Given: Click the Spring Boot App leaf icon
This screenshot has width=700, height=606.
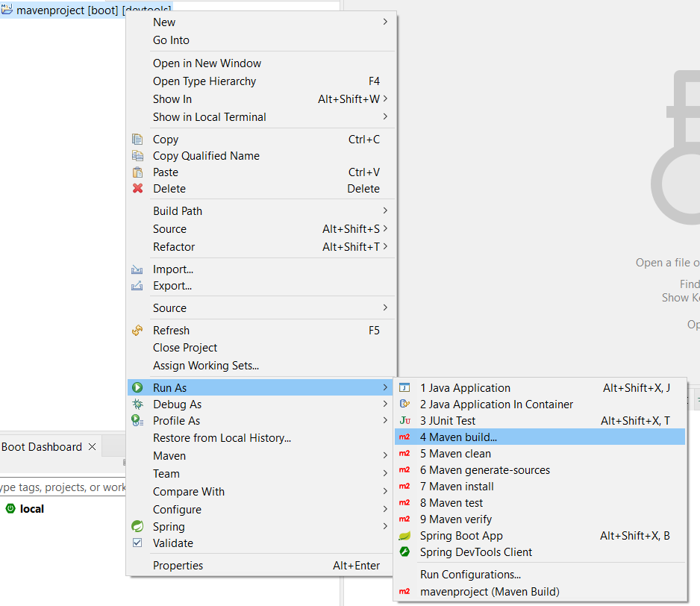Looking at the screenshot, I should [x=404, y=536].
